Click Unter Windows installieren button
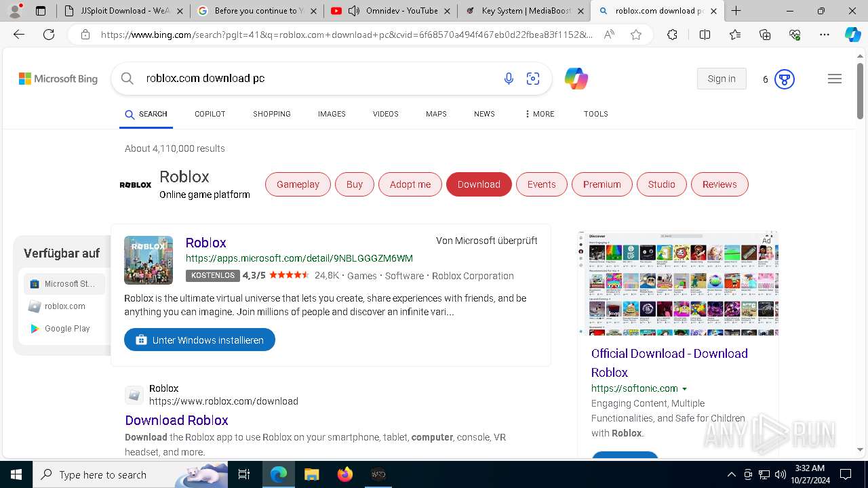The image size is (868, 488). [199, 340]
